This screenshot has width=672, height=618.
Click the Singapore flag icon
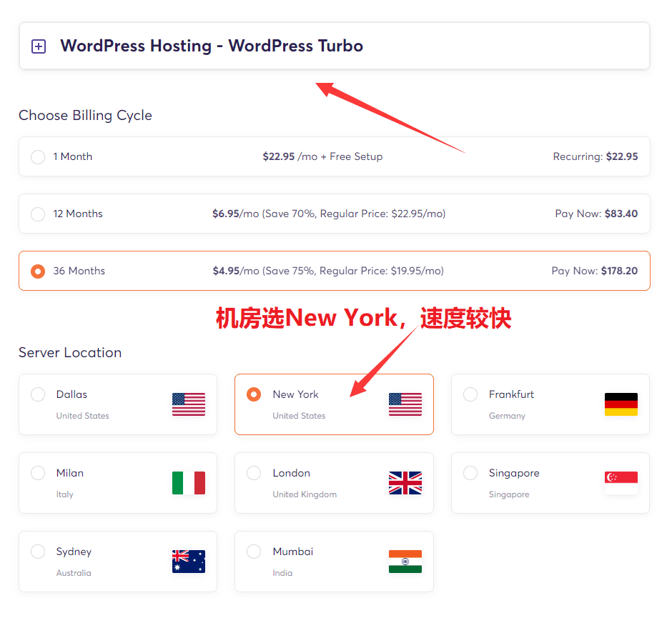(x=621, y=483)
